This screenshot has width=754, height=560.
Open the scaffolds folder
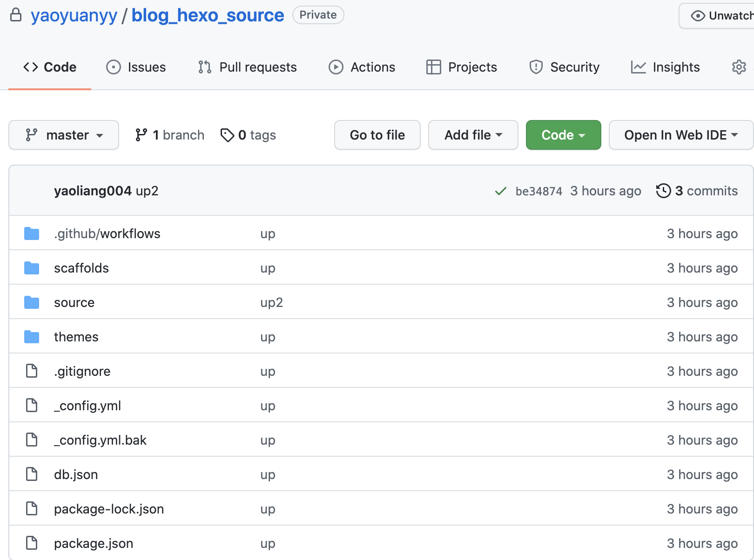pyautogui.click(x=81, y=268)
